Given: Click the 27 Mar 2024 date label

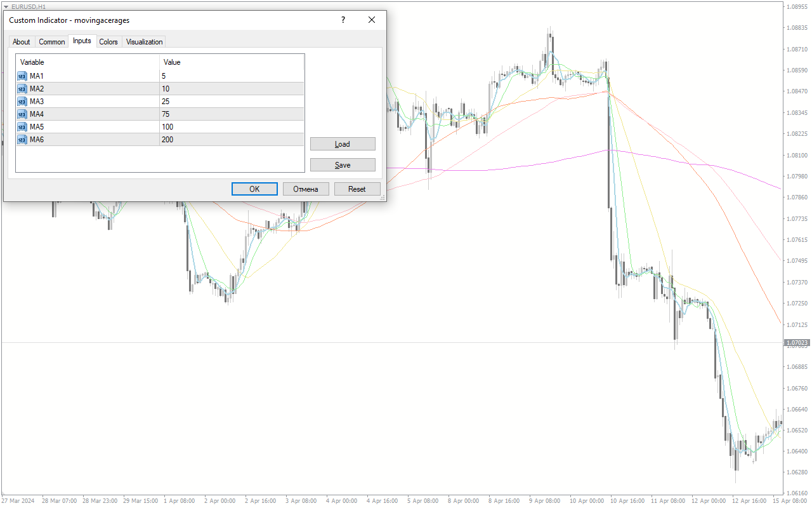Looking at the screenshot, I should pyautogui.click(x=19, y=501).
